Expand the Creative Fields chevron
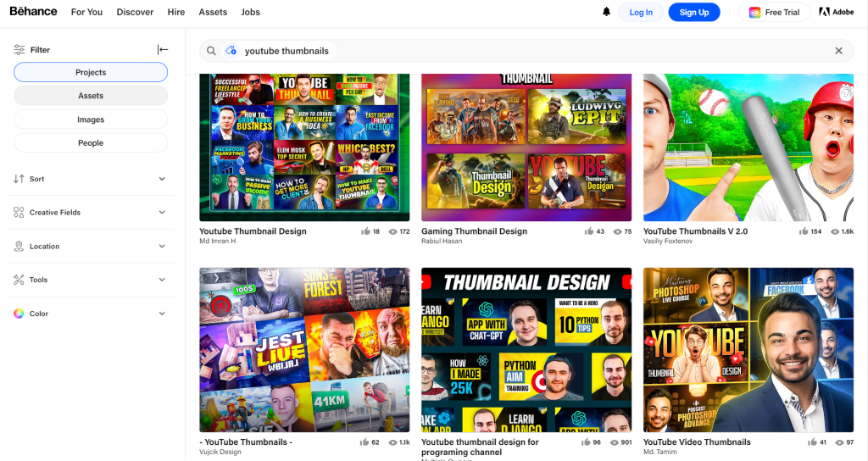Image resolution: width=868 pixels, height=461 pixels. [x=162, y=213]
